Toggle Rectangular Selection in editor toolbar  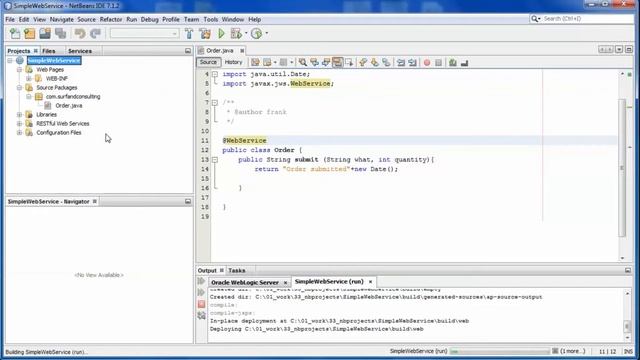pos(349,62)
